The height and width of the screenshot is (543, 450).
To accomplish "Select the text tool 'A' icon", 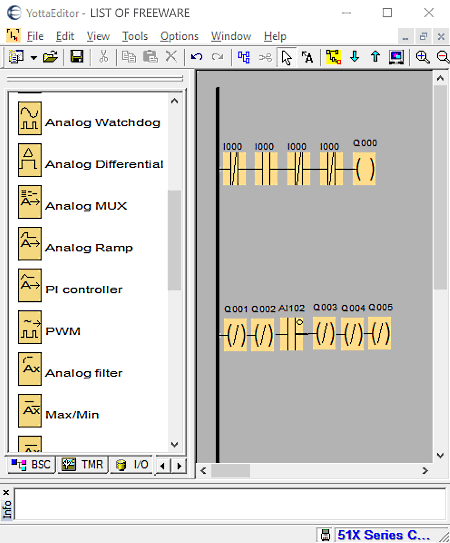I will [x=307, y=57].
